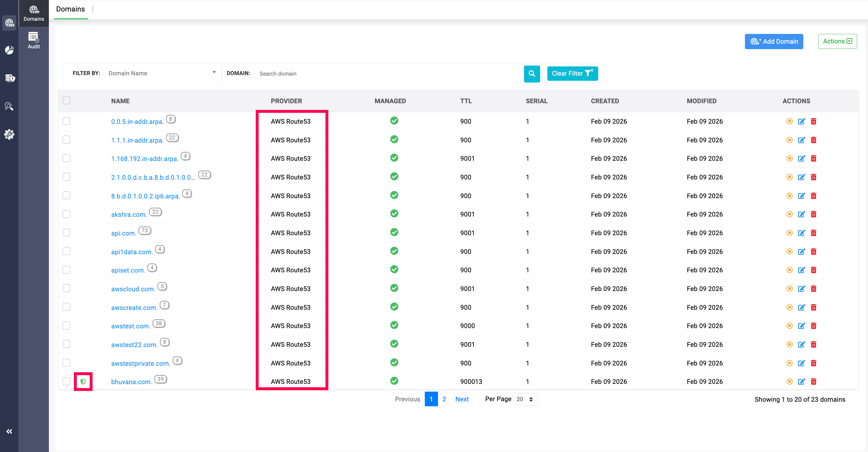This screenshot has height=452, width=868.
Task: Click the server security alert sidebar icon
Action: [x=9, y=78]
